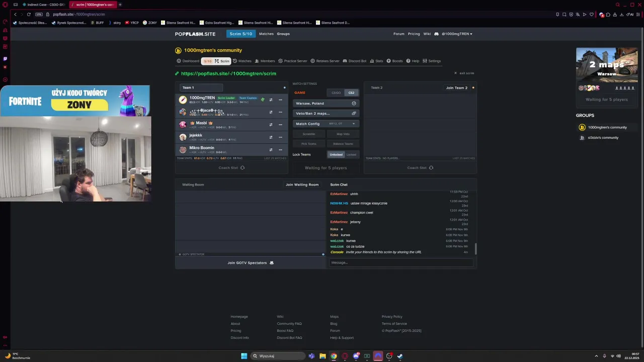This screenshot has height=362, width=644.
Task: Go back with browser back arrow
Action: [16, 14]
